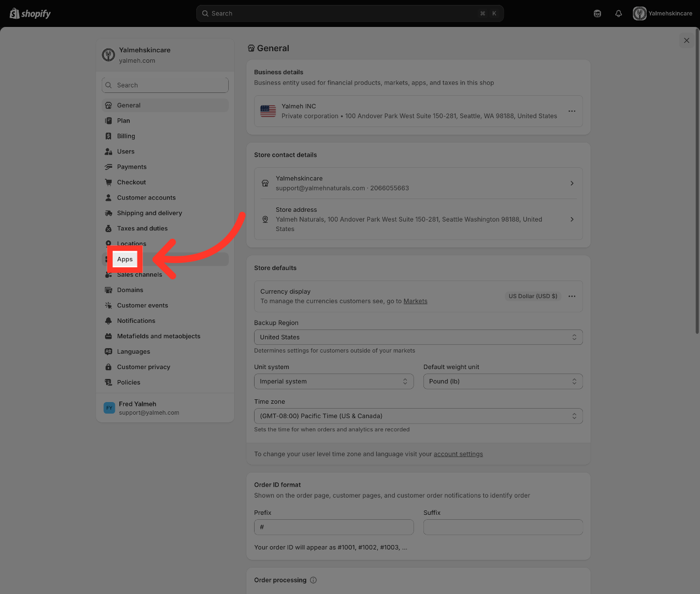Open the account settings link

(458, 454)
